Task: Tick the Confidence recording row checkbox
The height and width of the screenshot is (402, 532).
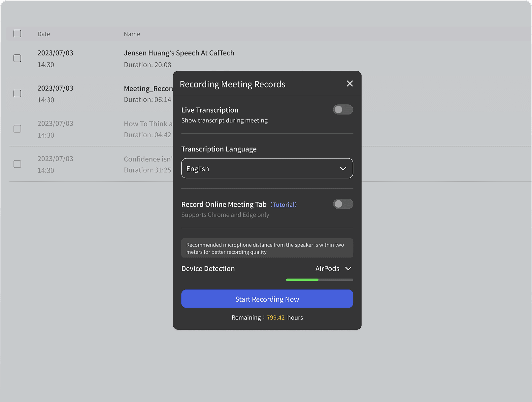Action: (x=17, y=164)
